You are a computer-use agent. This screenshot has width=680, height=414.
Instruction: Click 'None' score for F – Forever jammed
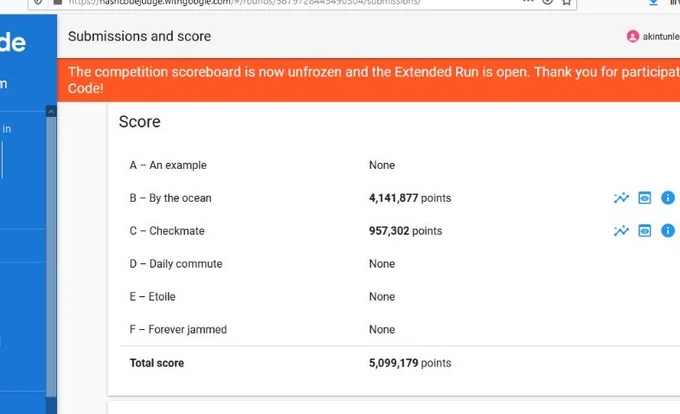[382, 329]
